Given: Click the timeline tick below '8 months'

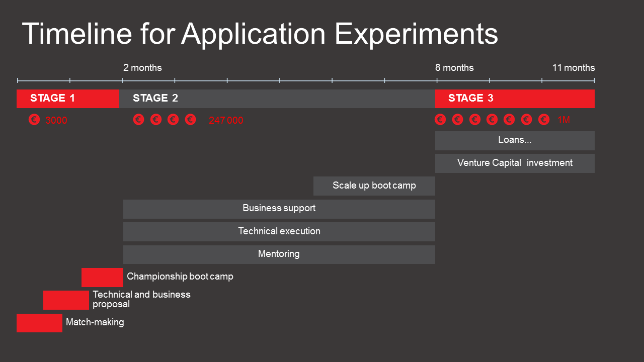Looking at the screenshot, I should pyautogui.click(x=437, y=80).
